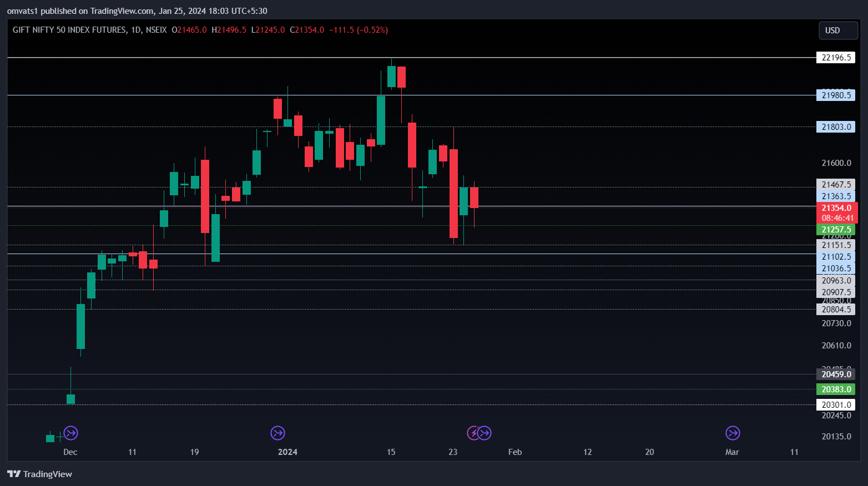Click the 20245.0 axis value
This screenshot has height=486, width=868.
pyautogui.click(x=836, y=416)
